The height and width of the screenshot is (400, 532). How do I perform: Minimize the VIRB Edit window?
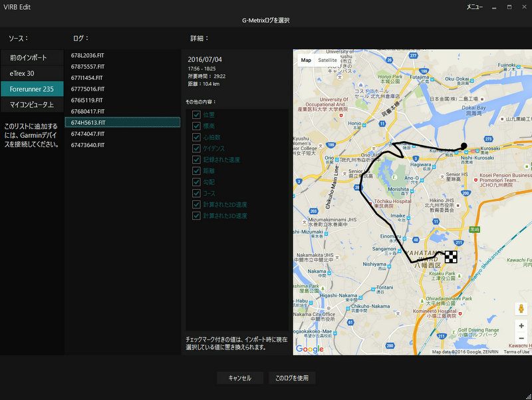[x=494, y=7]
